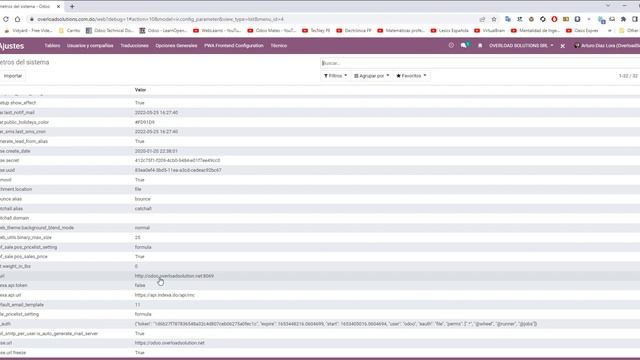Open the red Opera-style extension icon
The height and width of the screenshot is (360, 640).
click(554, 19)
